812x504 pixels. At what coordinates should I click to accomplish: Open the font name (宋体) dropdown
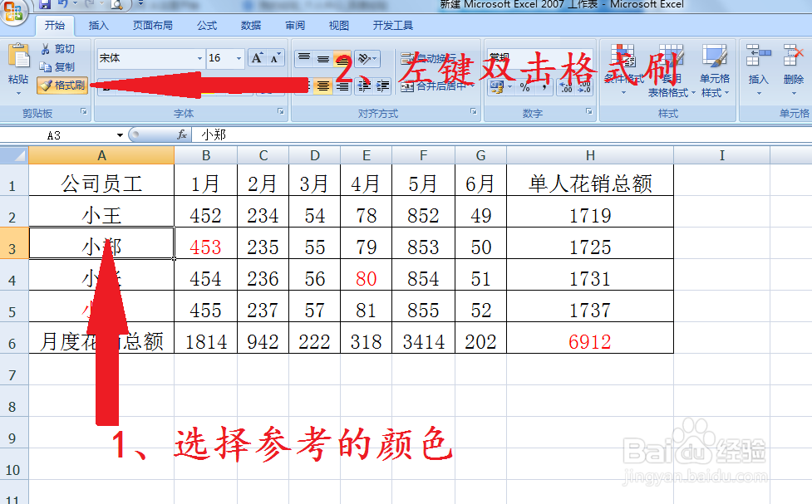point(199,58)
